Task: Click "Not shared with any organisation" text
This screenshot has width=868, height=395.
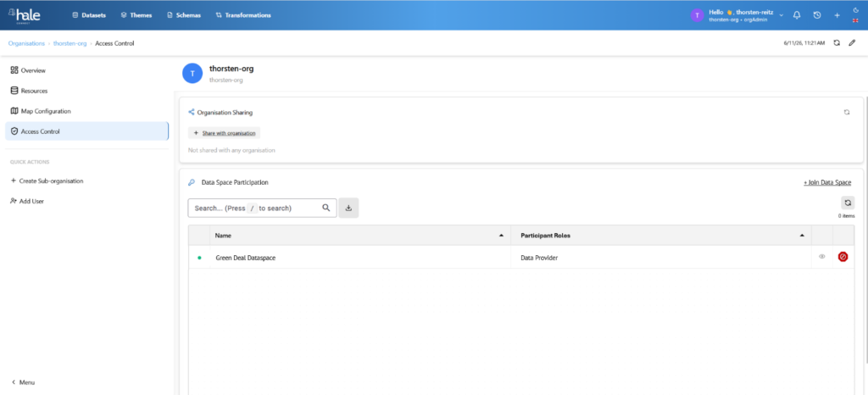Action: (x=231, y=150)
